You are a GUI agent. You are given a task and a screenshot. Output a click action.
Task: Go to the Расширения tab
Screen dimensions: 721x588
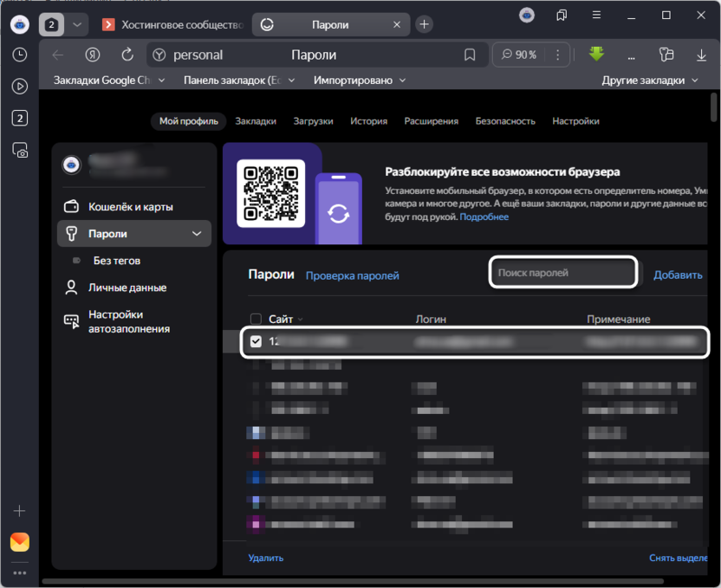pyautogui.click(x=431, y=121)
